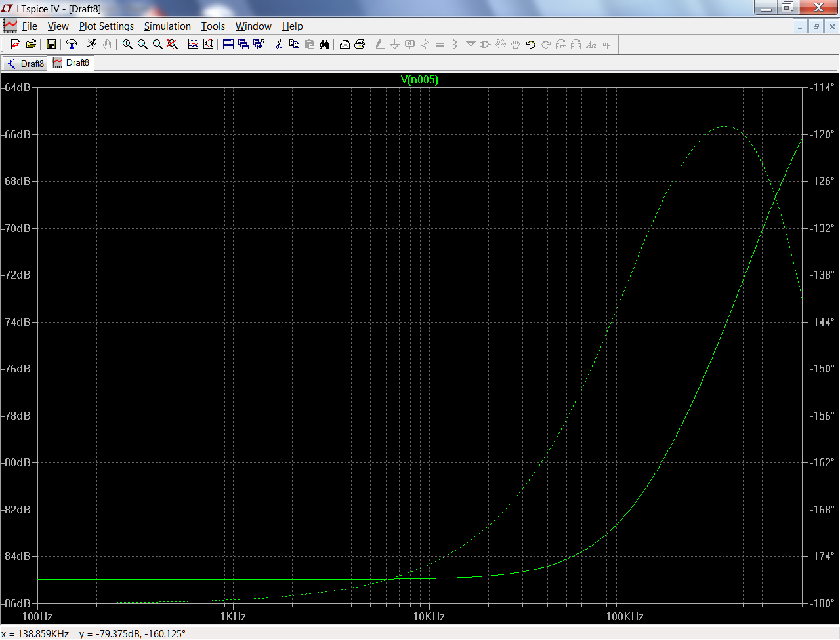
Task: Click the Print printer icon
Action: tap(360, 44)
